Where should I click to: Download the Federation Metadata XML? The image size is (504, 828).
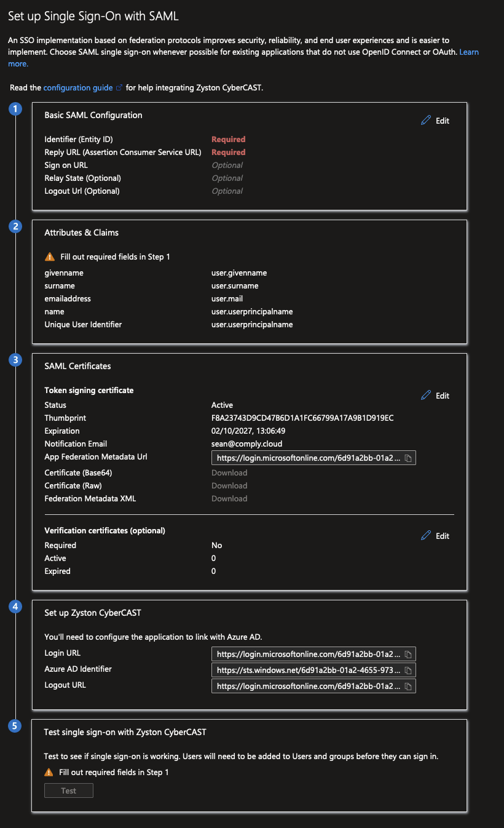pyautogui.click(x=229, y=498)
